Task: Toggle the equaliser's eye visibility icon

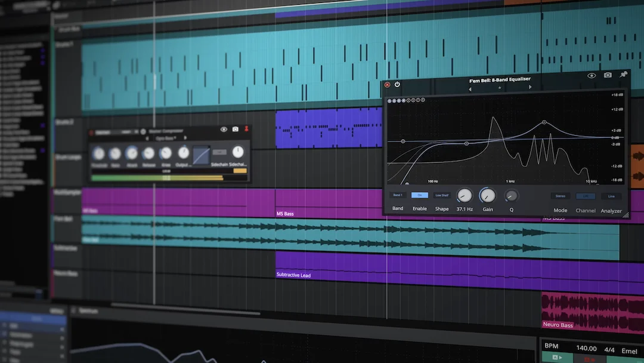Action: click(592, 76)
